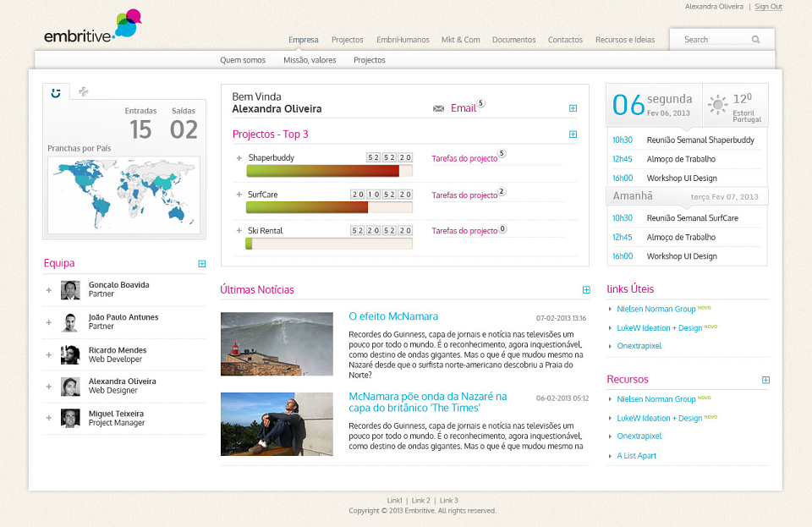Open Ski Rental Tarefas do projecto link
The height and width of the screenshot is (527, 812).
coord(464,231)
